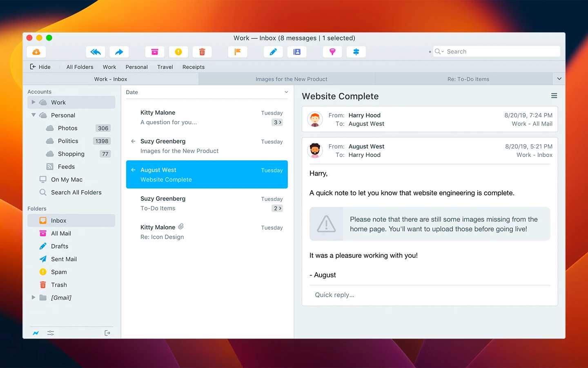Viewport: 588px width, 368px height.
Task: Forward the selected message with the arrow icon
Action: pos(119,52)
